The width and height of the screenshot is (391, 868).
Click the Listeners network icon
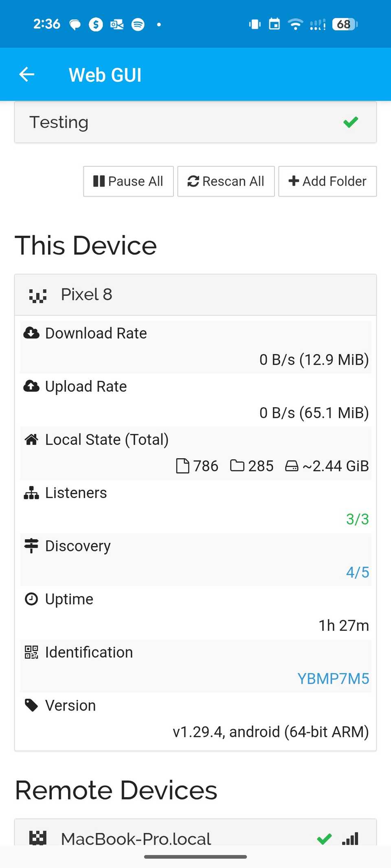(31, 493)
